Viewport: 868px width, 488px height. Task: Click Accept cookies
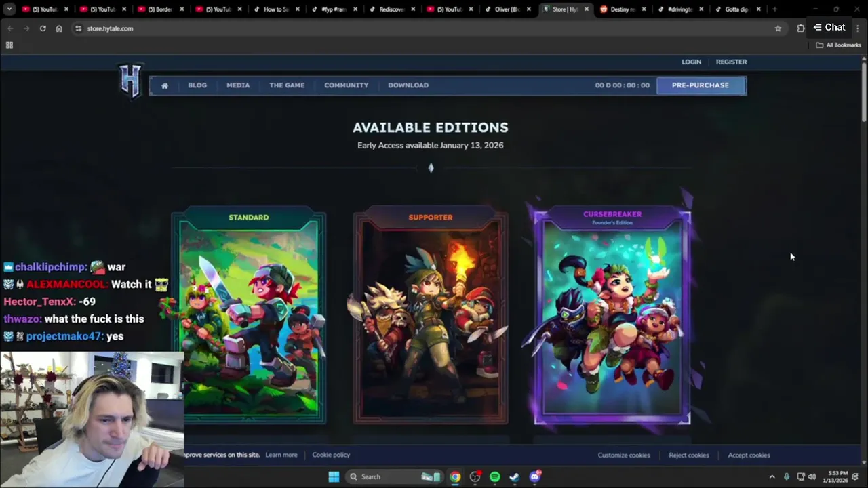[749, 455]
